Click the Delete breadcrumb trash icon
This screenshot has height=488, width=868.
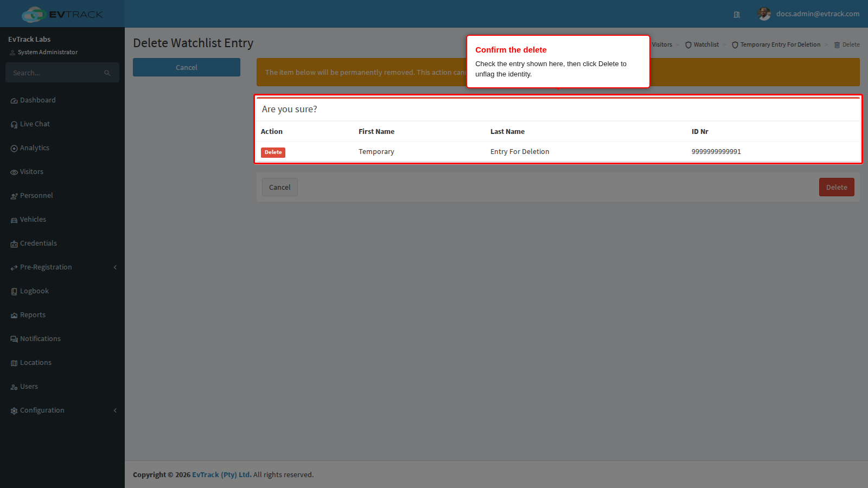pyautogui.click(x=837, y=45)
